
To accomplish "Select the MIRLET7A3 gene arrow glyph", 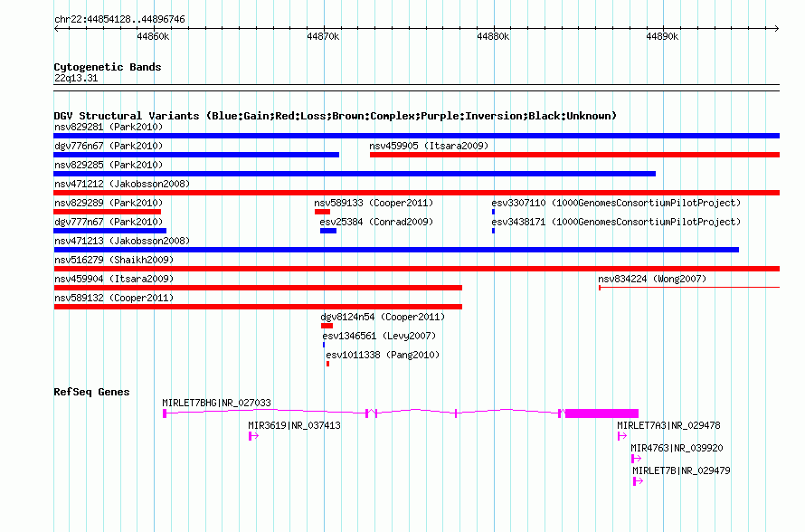I will click(x=622, y=436).
